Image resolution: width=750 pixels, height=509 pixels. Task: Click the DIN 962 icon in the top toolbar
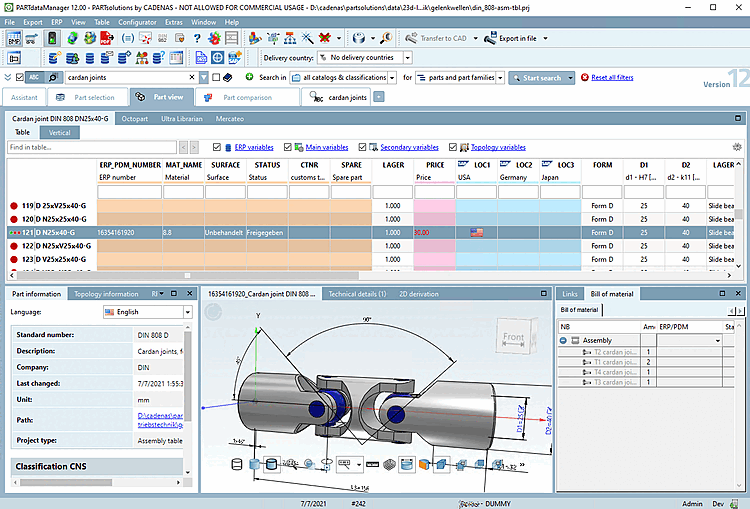[x=162, y=38]
